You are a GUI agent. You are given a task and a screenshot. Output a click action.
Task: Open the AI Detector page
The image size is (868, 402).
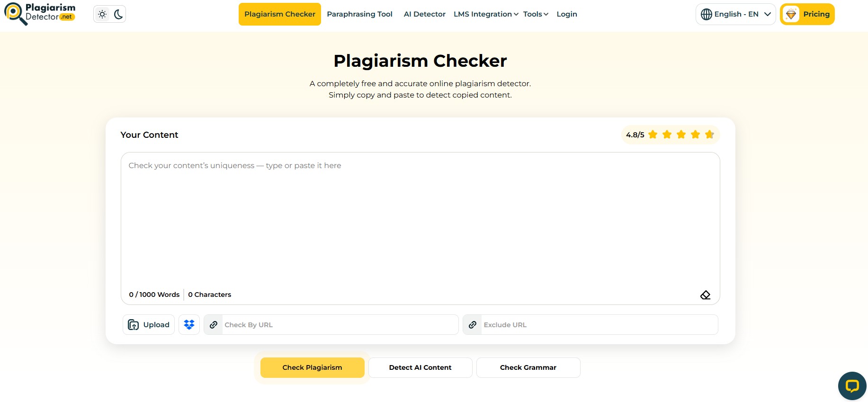point(425,14)
